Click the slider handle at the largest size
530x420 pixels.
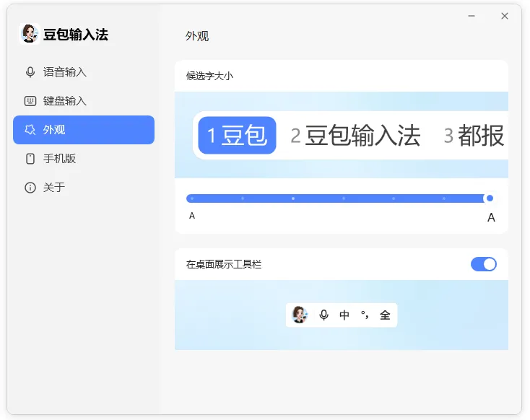(490, 198)
